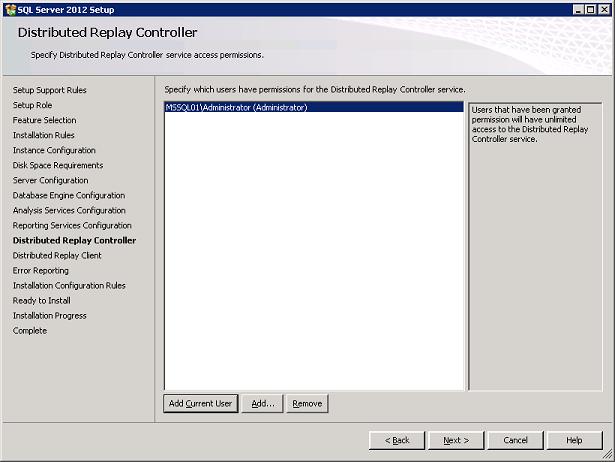Click Reporting Services Configuration step
Image resolution: width=615 pixels, height=462 pixels.
tap(72, 226)
